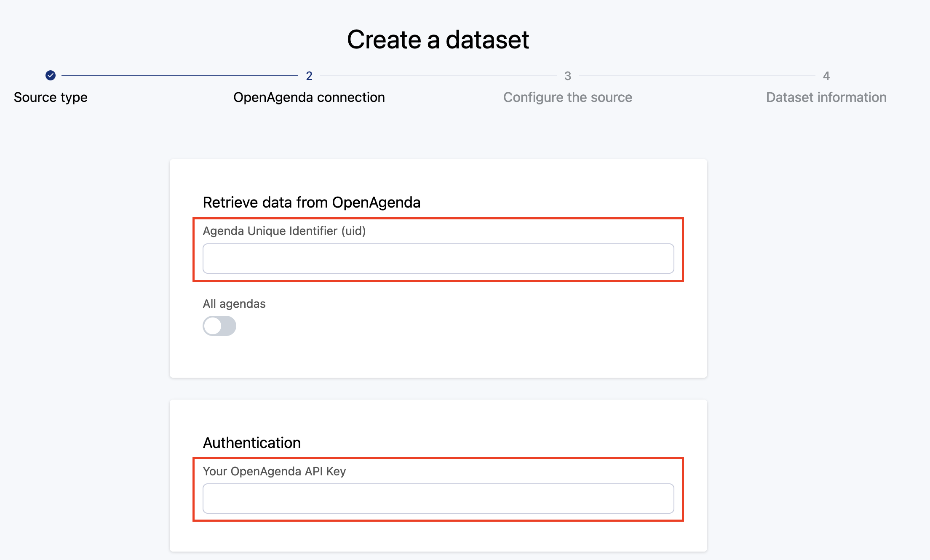Click the All agendas label text
Screen dimensions: 930x560
click(234, 304)
